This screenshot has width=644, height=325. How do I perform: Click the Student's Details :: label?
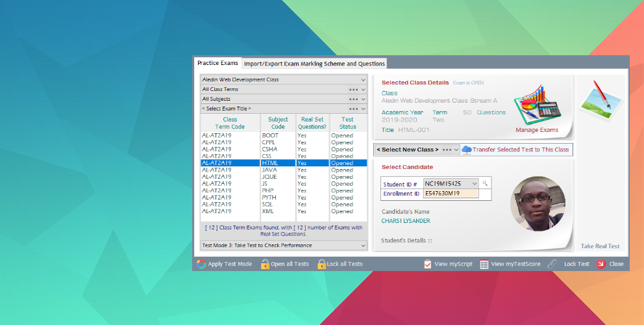click(x=406, y=240)
